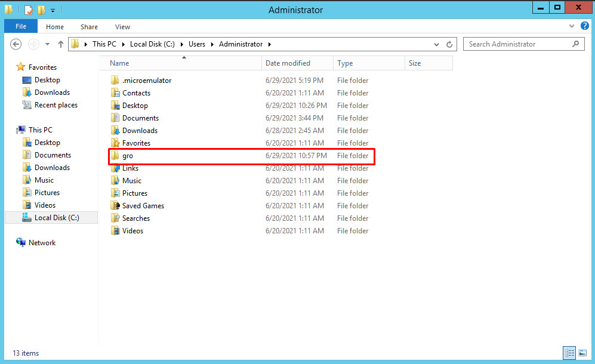Viewport: 595px width, 364px height.
Task: Click the Back navigation arrow
Action: 16,44
